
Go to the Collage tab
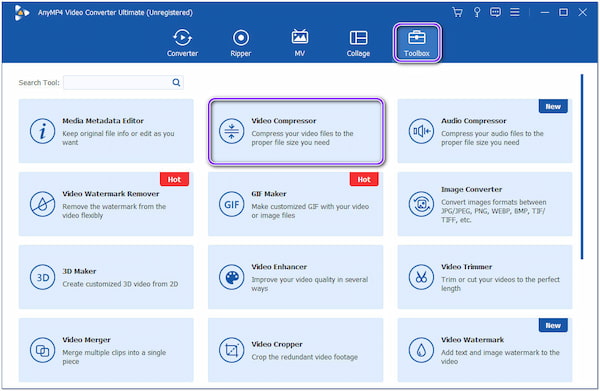(x=358, y=43)
